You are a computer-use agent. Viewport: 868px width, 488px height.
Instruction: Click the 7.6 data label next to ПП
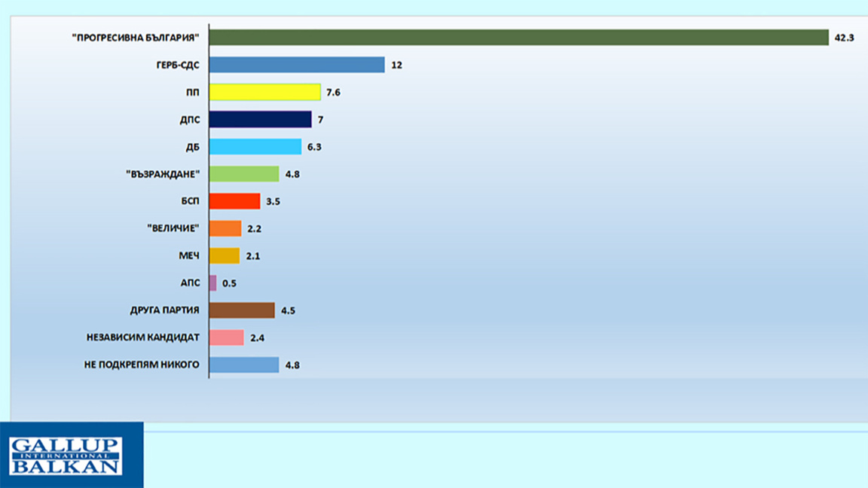click(x=333, y=93)
